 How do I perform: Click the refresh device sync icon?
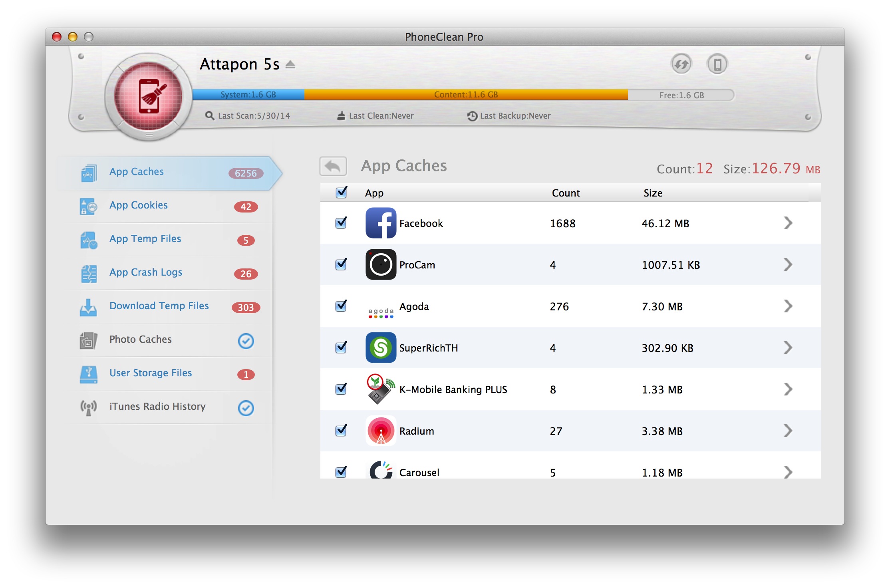click(x=681, y=64)
